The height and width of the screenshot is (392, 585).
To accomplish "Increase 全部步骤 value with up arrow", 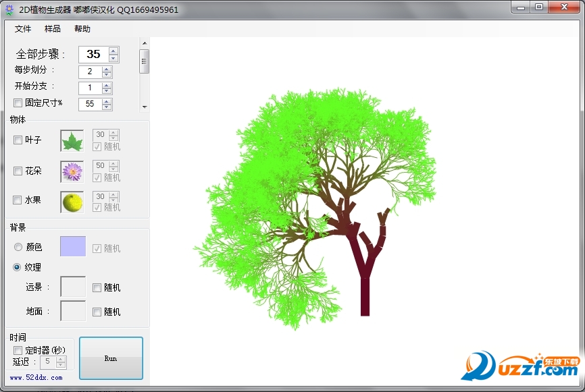I will [113, 51].
